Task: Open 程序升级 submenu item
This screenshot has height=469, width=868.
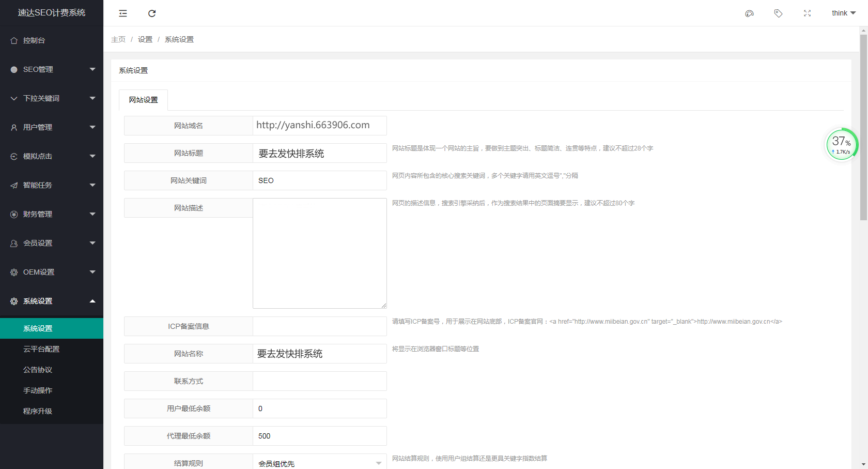Action: [x=38, y=411]
